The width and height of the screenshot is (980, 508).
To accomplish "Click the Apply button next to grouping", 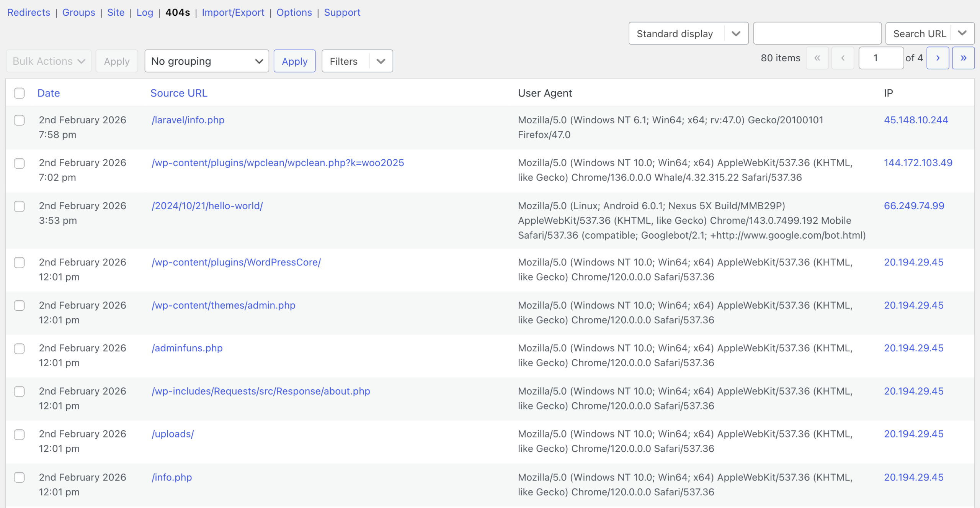I will pyautogui.click(x=294, y=61).
